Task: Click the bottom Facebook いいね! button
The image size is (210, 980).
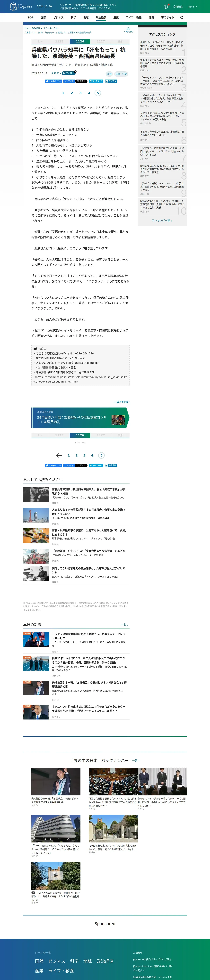Action: click(53, 465)
